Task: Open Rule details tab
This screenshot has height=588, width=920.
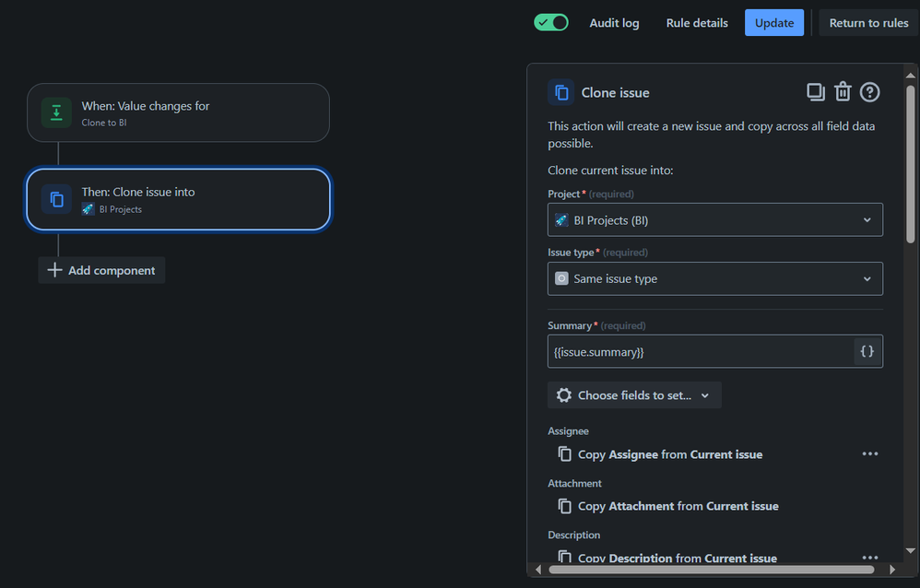Action: pyautogui.click(x=697, y=23)
